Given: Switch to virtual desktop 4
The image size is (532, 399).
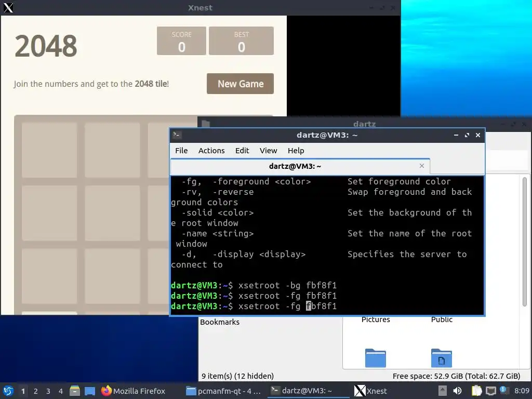Looking at the screenshot, I should 61,391.
